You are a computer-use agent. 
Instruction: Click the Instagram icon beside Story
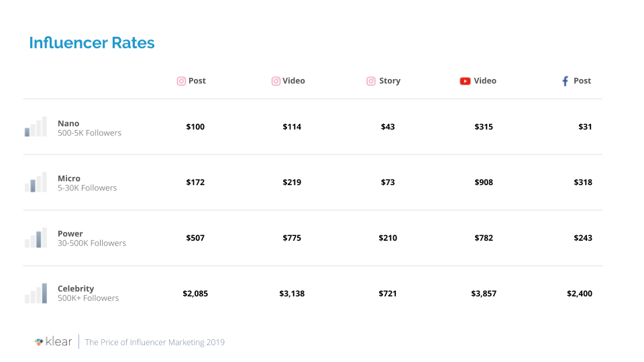click(371, 81)
